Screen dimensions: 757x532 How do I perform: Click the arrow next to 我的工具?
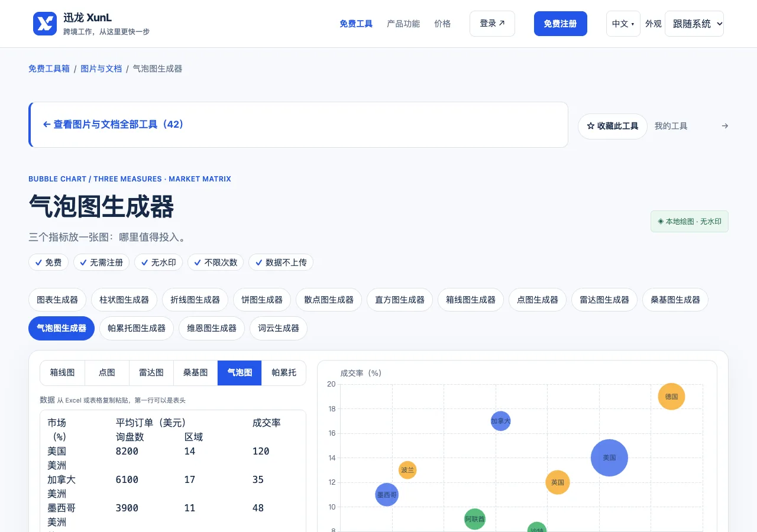tap(725, 126)
